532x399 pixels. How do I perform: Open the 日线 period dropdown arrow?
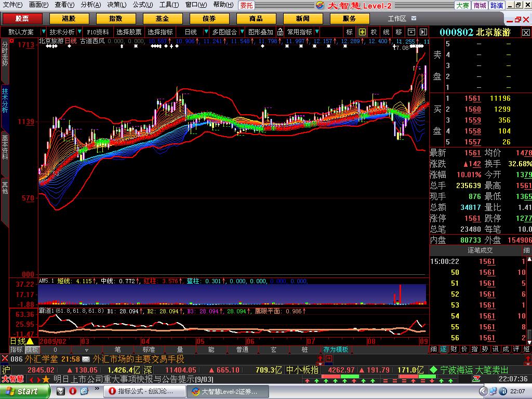tap(206, 32)
